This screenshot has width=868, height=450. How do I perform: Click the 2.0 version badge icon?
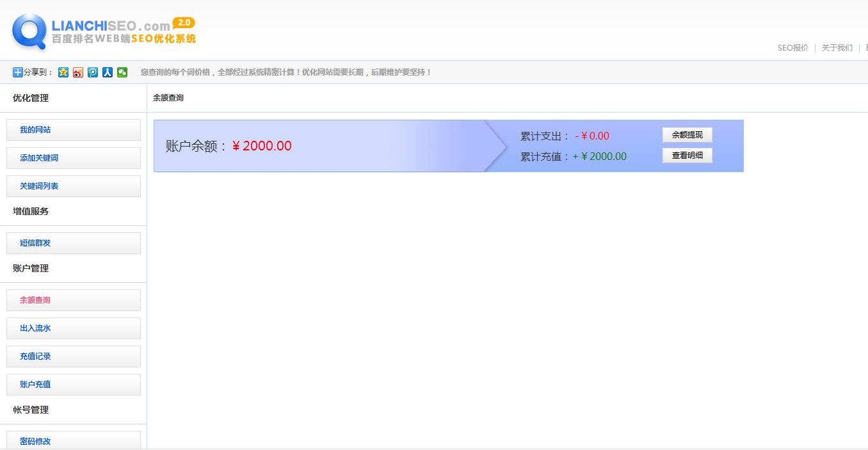coord(185,22)
